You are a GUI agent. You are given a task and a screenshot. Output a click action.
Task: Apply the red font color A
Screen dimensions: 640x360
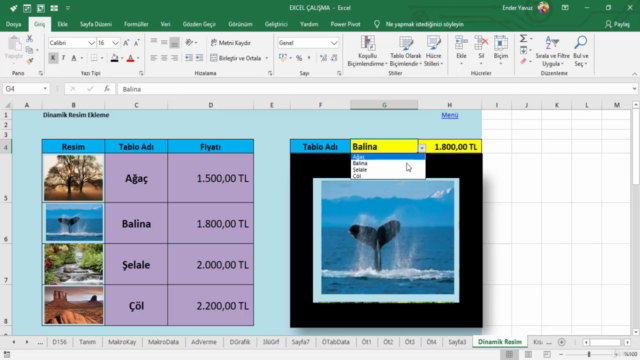(x=130, y=58)
